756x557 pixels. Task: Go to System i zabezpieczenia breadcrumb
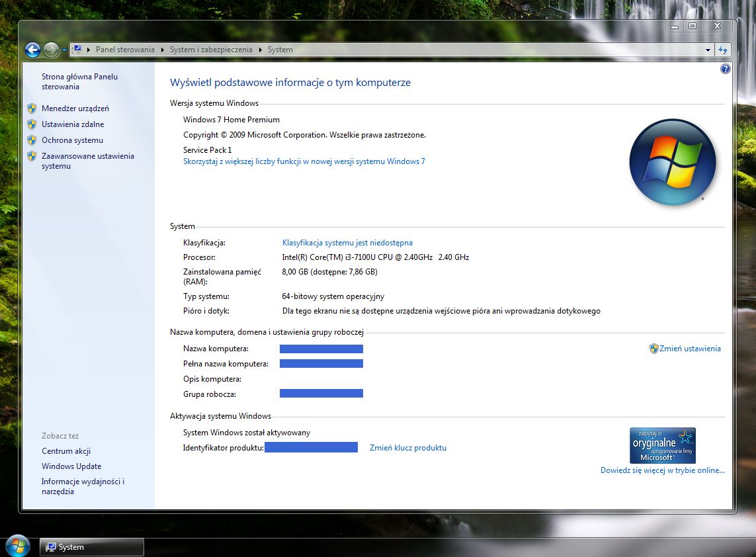point(211,50)
